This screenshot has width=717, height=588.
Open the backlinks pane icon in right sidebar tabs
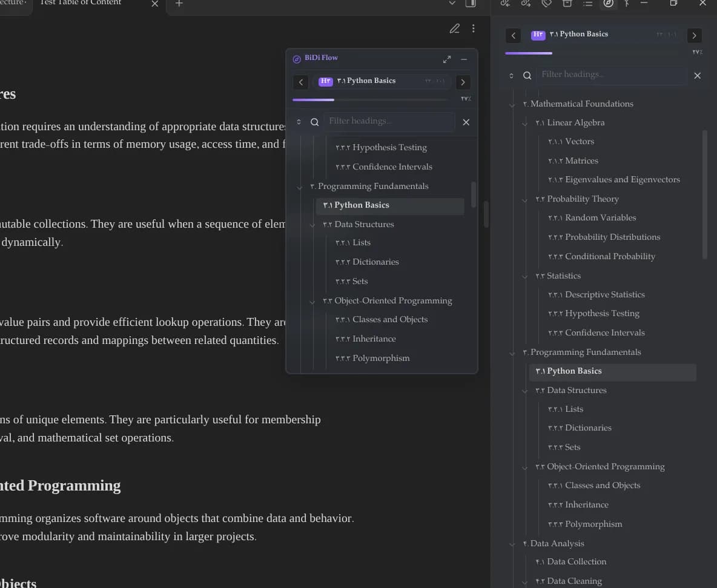(x=505, y=3)
